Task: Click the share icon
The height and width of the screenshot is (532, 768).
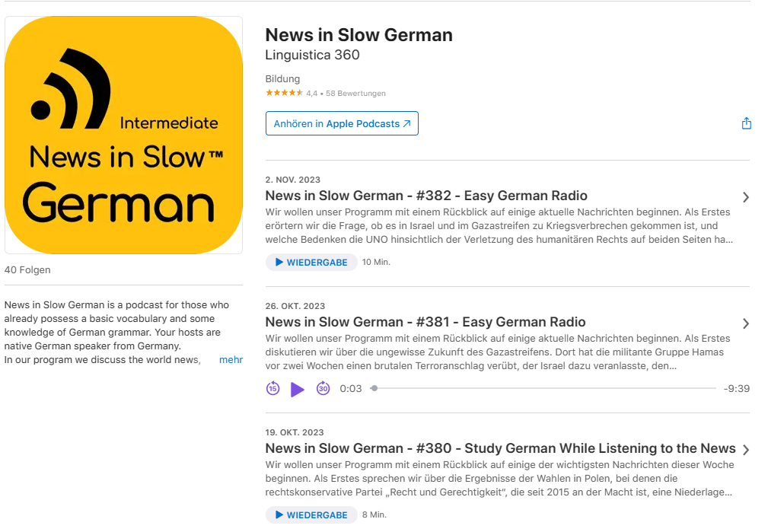Action: pos(746,123)
